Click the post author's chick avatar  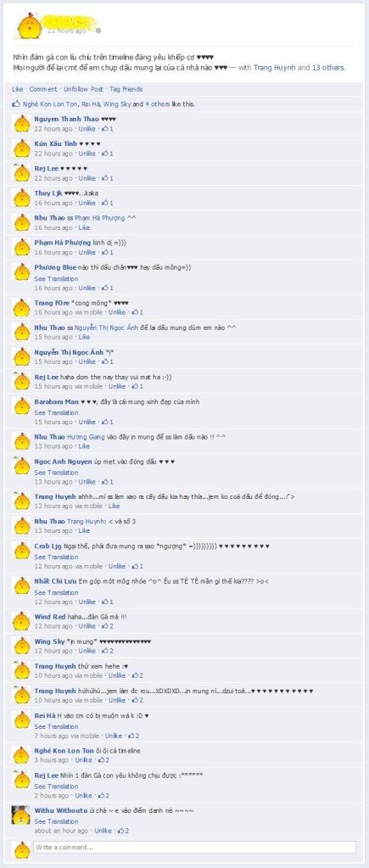[28, 25]
